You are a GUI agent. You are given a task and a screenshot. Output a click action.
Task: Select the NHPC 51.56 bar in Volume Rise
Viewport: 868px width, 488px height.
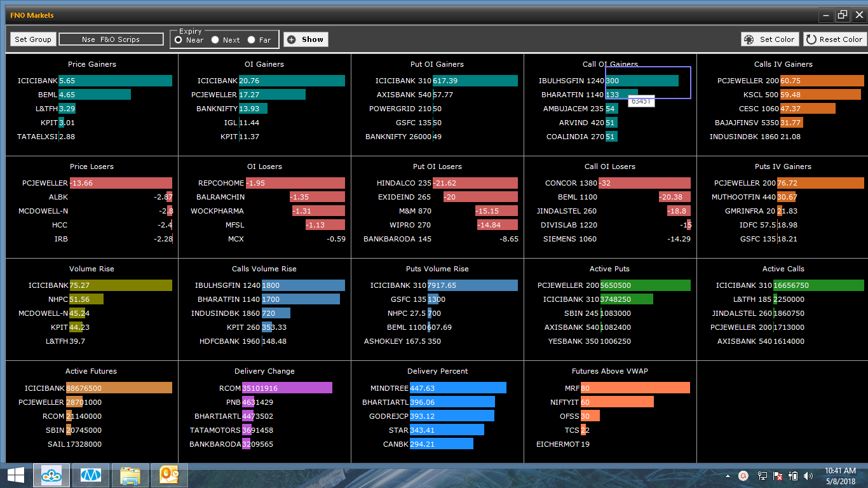(86, 299)
